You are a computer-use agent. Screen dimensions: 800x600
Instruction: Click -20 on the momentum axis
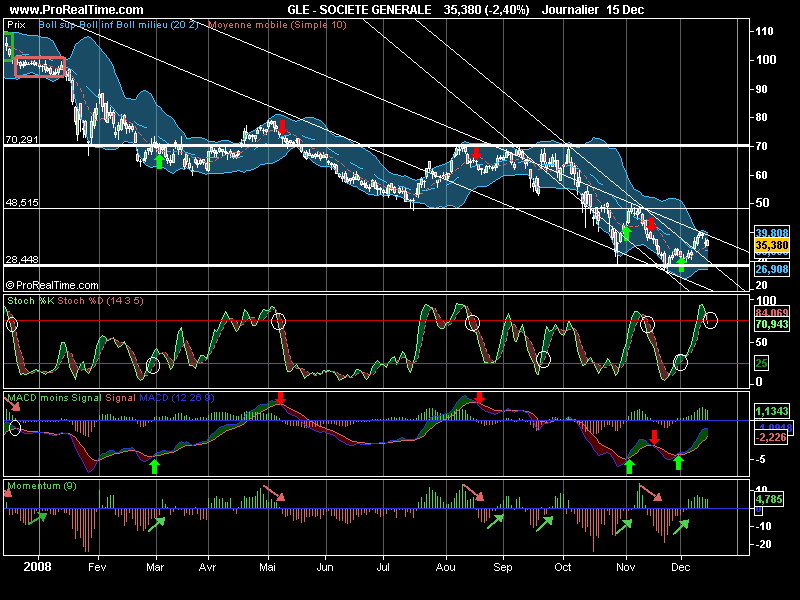tap(764, 544)
